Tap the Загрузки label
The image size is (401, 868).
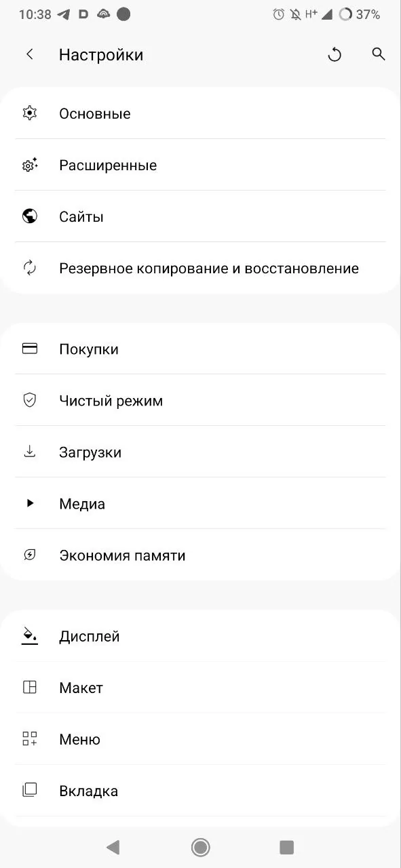coord(90,452)
